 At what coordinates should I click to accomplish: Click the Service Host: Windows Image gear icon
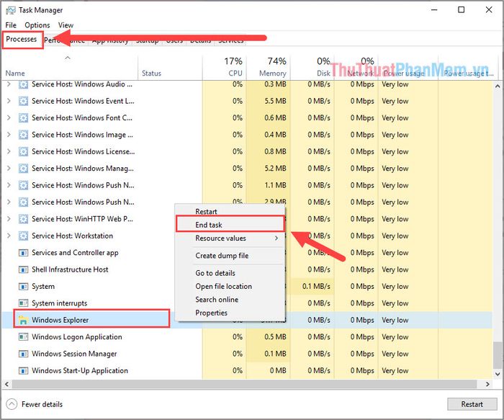point(23,135)
